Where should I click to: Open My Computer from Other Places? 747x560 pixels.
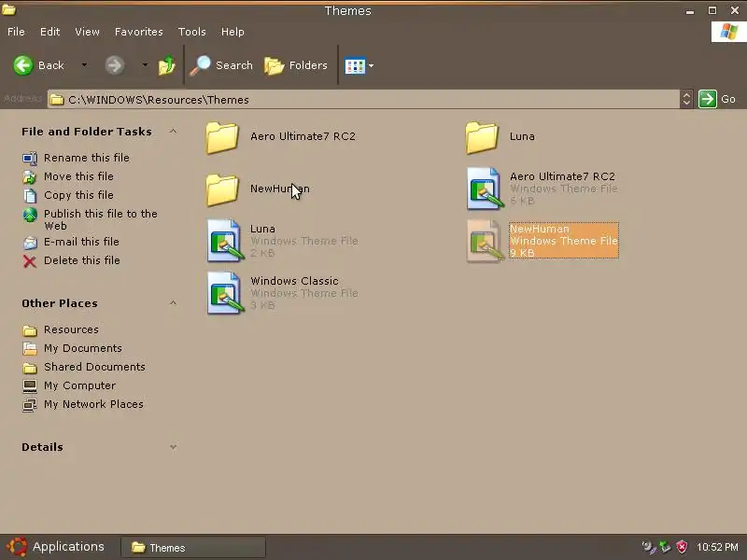point(79,385)
